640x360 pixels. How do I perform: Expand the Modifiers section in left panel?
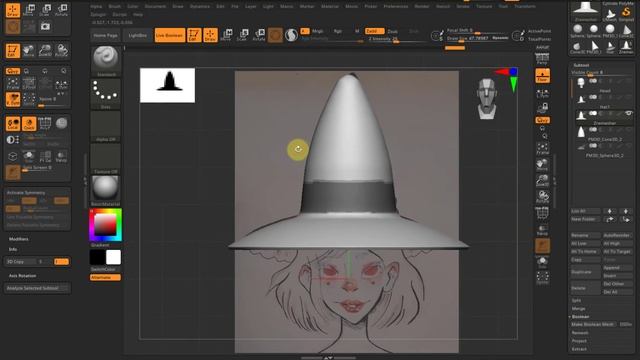coord(19,239)
